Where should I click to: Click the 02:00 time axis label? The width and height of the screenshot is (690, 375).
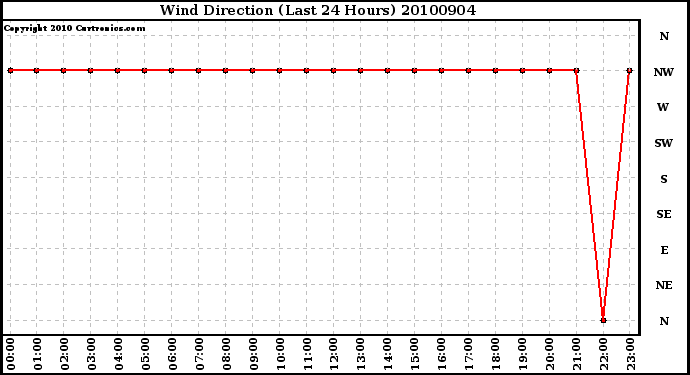pyautogui.click(x=65, y=354)
